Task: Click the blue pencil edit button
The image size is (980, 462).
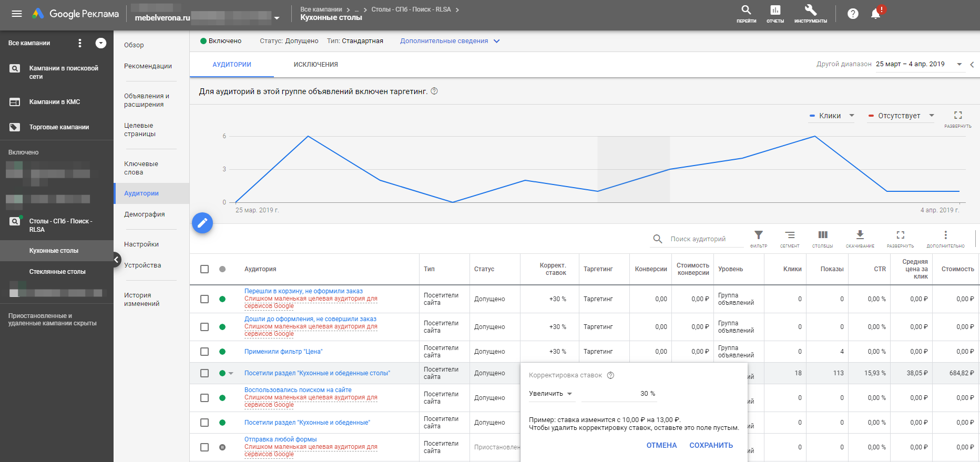Action: 202,223
